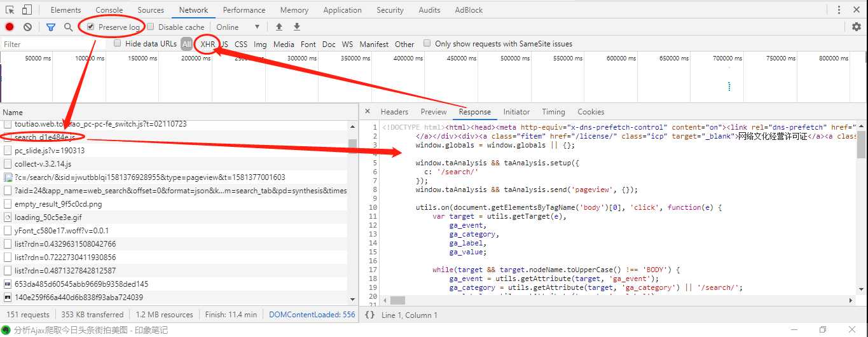Pretty-print the response with braces icon

[x=369, y=315]
